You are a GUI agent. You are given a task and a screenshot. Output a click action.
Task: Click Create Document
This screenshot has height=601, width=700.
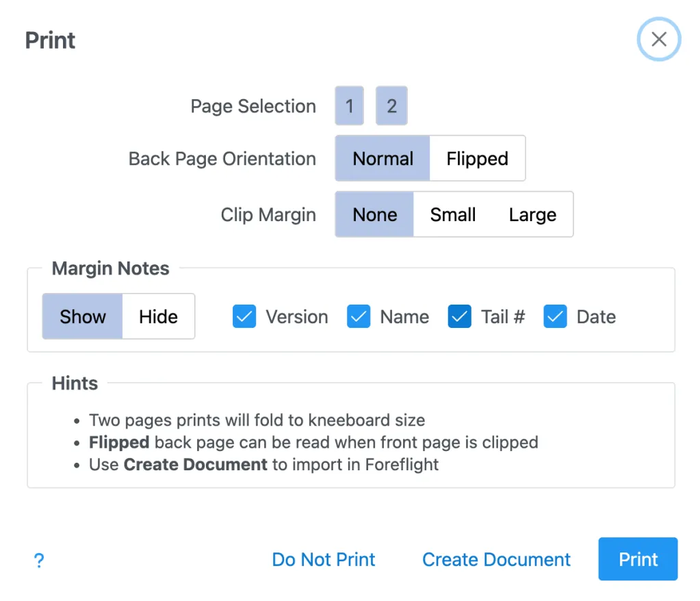(496, 560)
